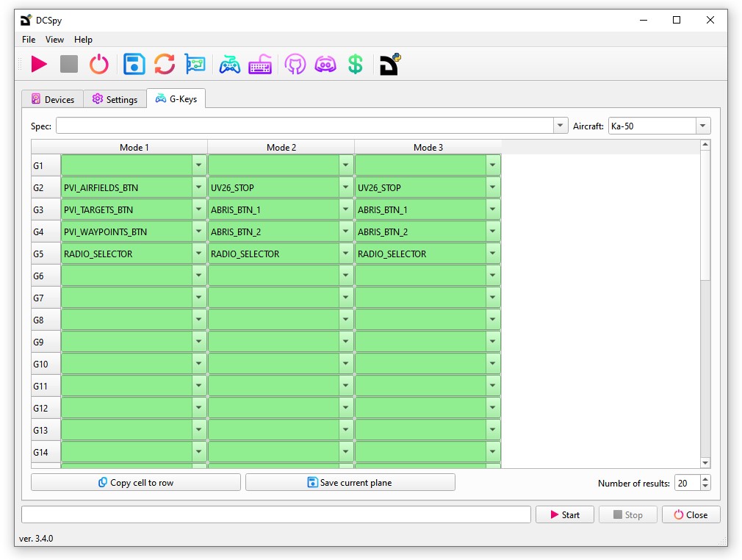Click the red power icon in toolbar
This screenshot has height=560, width=742.
tap(99, 65)
